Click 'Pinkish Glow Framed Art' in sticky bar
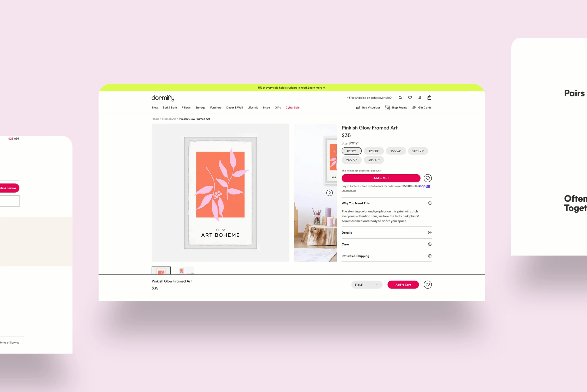 [172, 281]
